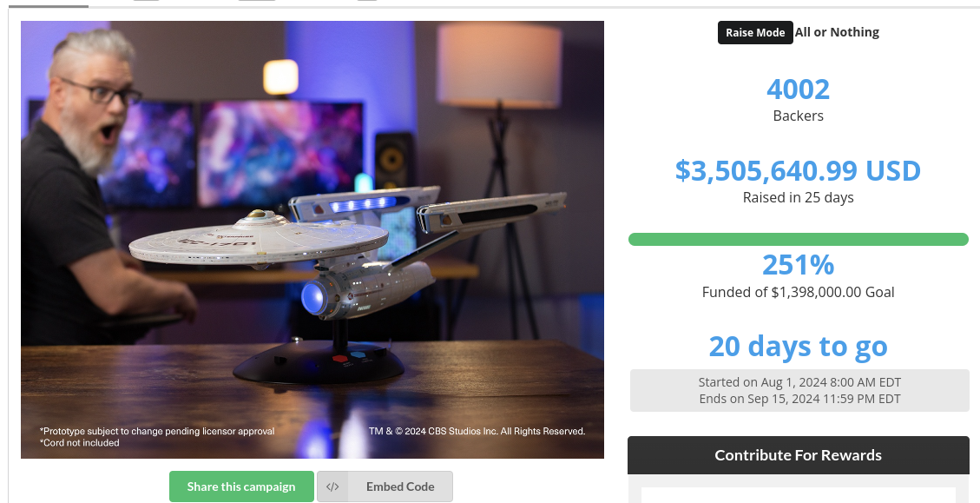Click the starship campaign main image
980x503 pixels.
point(312,240)
